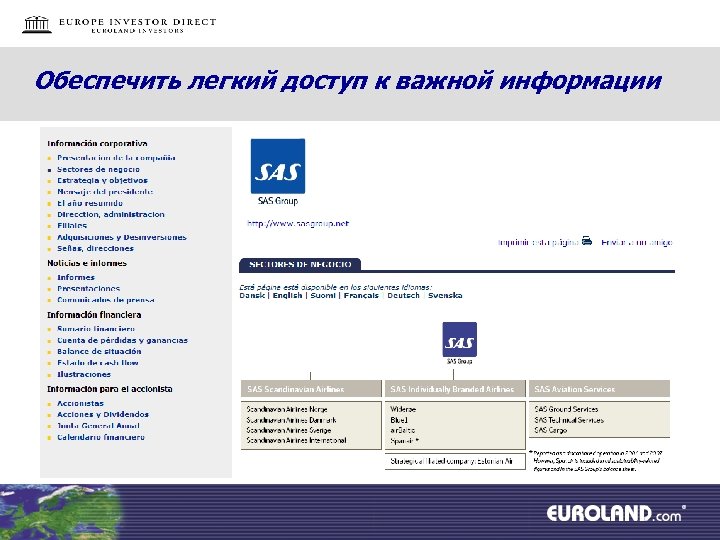The height and width of the screenshot is (540, 720).
Task: Switch page language to Suomi
Action: [323, 295]
